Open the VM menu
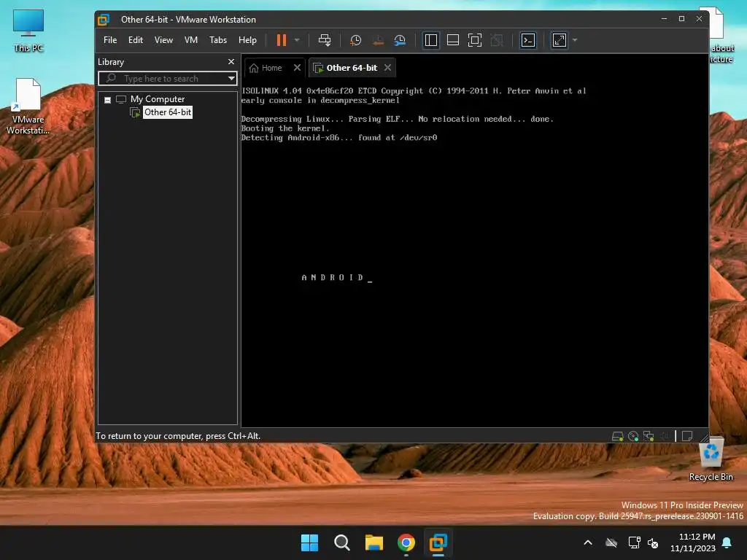 point(191,40)
